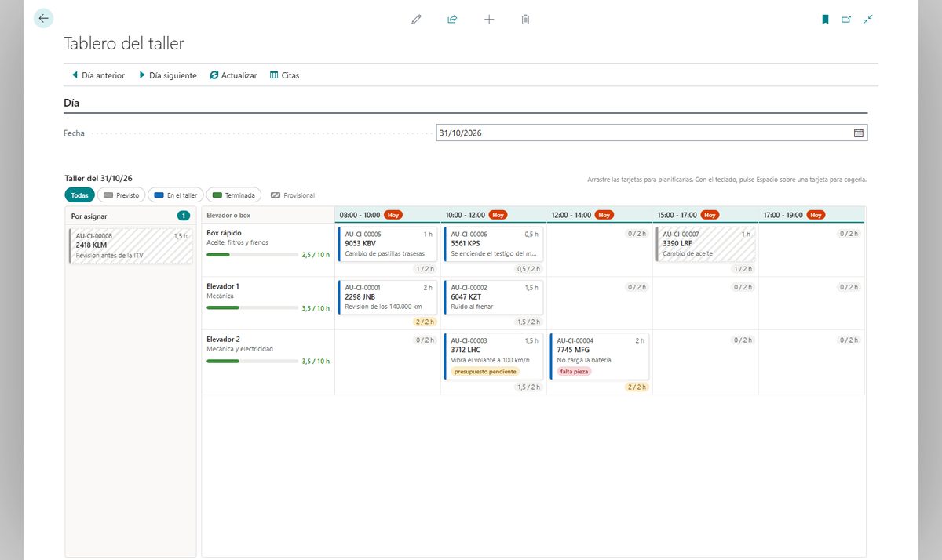Click the Elevador 1 row label
The height and width of the screenshot is (560, 942).
pyautogui.click(x=223, y=286)
